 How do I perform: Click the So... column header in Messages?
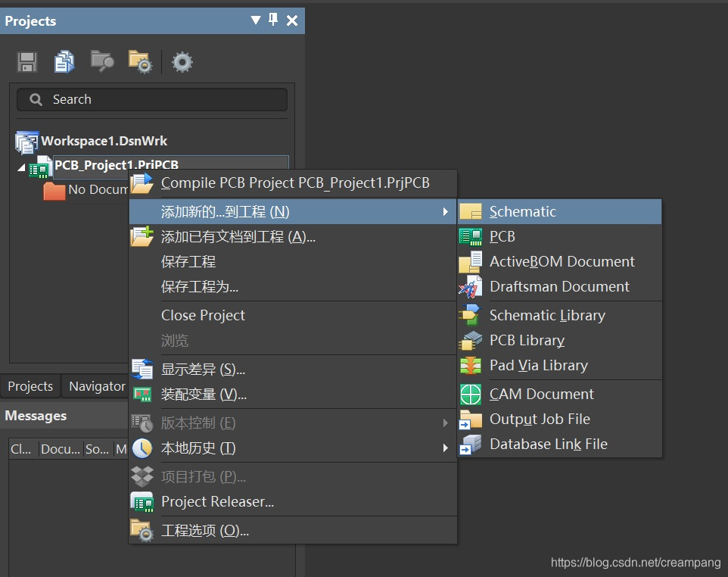point(98,449)
